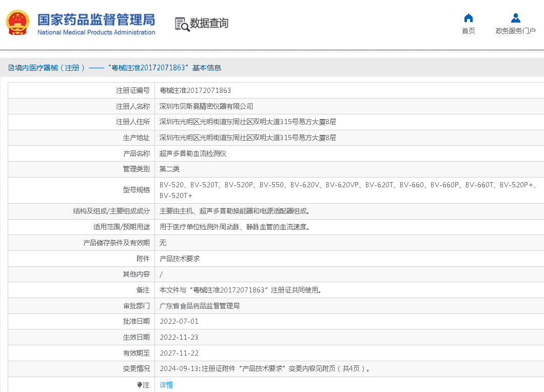Click the 数据查询 magnifier document icon
The width and height of the screenshot is (544, 392).
click(x=182, y=24)
